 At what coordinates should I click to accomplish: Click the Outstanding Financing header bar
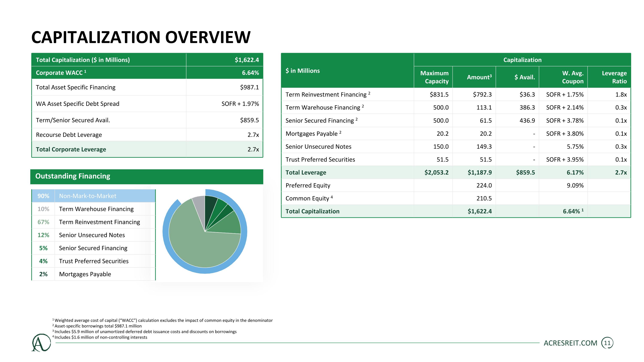pyautogui.click(x=146, y=176)
